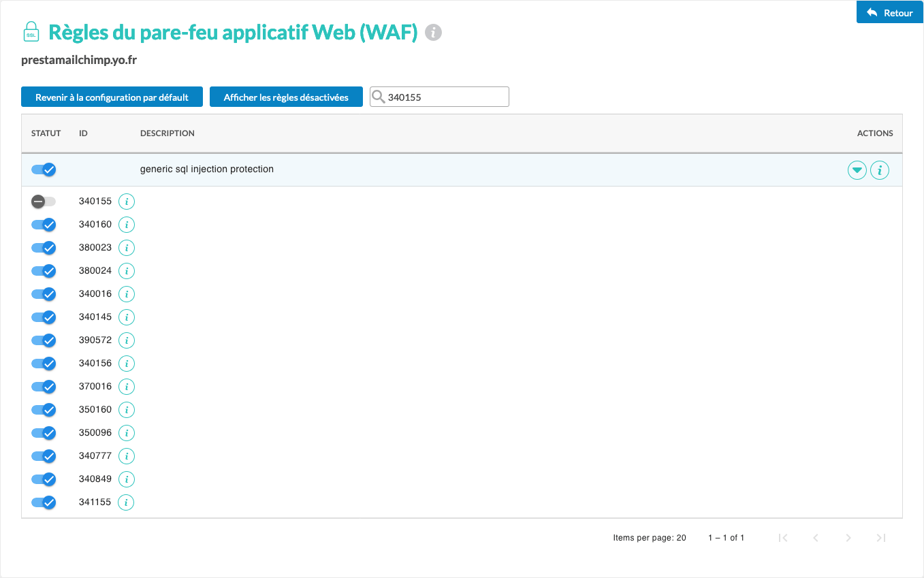Click the Retour button
The width and height of the screenshot is (924, 578).
[x=889, y=12]
